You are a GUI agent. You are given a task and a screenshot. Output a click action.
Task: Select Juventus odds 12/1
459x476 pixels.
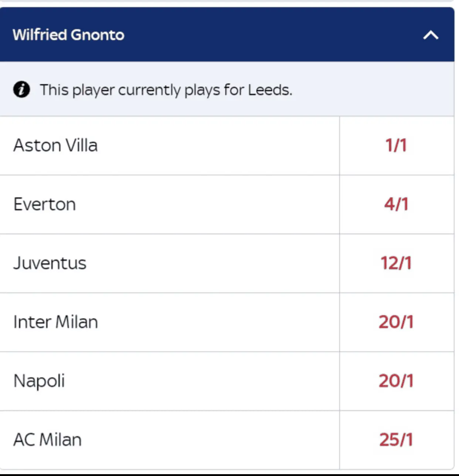point(396,263)
